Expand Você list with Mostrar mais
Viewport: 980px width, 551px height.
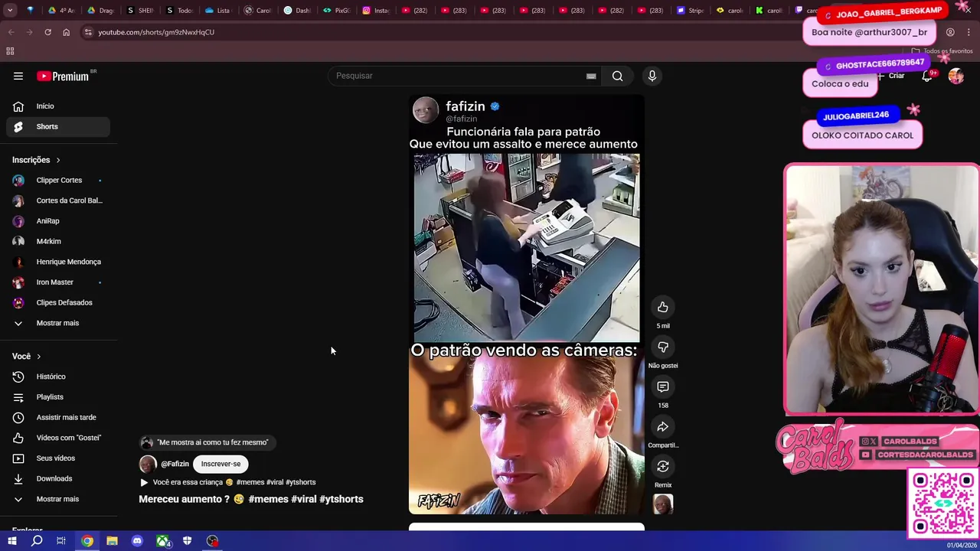pos(58,499)
